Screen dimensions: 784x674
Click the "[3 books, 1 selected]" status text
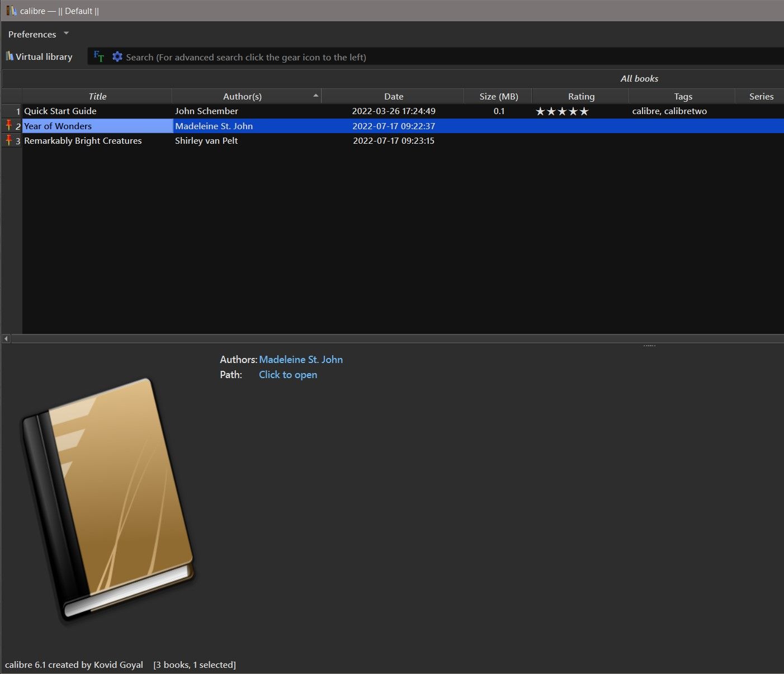pos(195,664)
